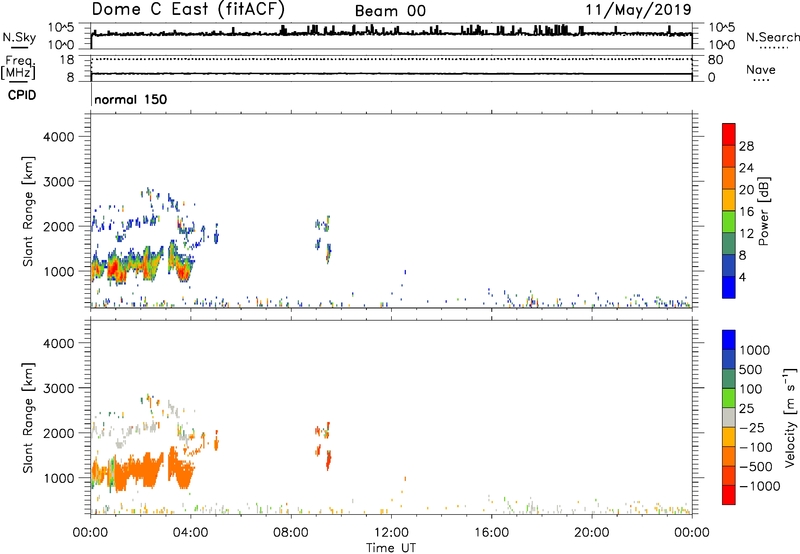
Task: Pick the yellow power colorbar segment between 16 and 20
Action: (729, 200)
